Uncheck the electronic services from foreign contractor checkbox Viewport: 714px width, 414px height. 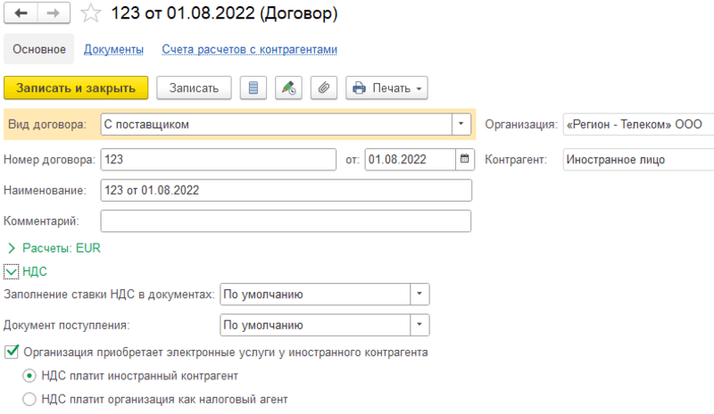pyautogui.click(x=12, y=352)
